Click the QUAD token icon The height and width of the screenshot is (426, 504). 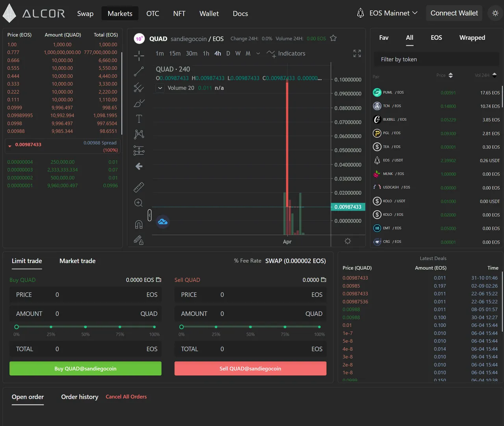pos(139,39)
